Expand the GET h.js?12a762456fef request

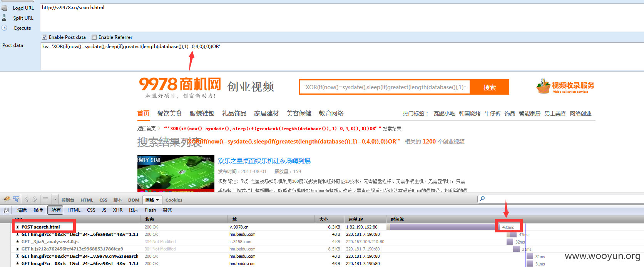coord(17,249)
